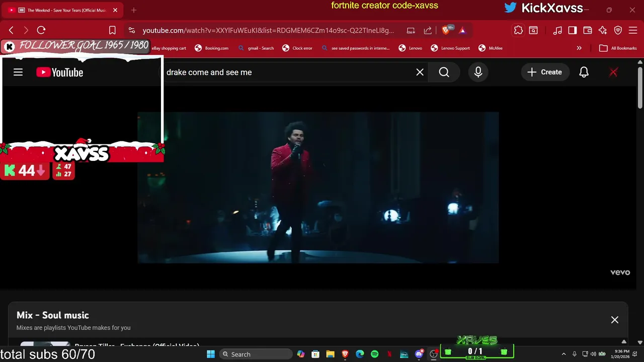This screenshot has width=644, height=362.
Task: Click the Mix - Soul music title
Action: coord(53,315)
